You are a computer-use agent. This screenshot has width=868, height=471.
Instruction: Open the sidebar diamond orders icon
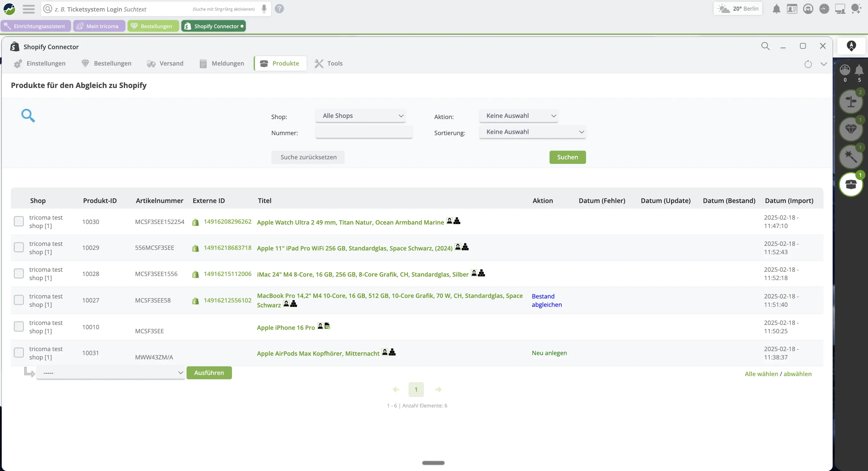click(x=851, y=129)
